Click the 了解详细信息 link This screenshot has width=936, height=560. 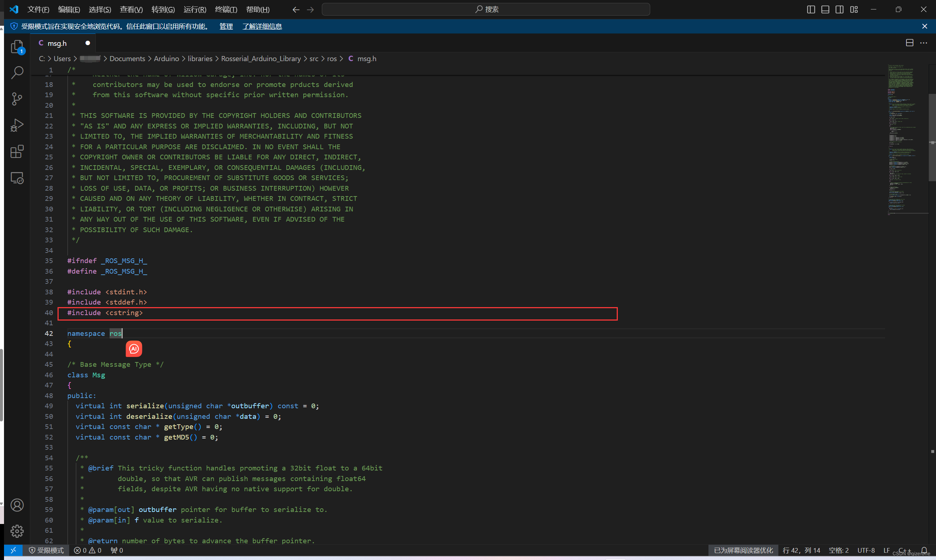click(x=262, y=26)
